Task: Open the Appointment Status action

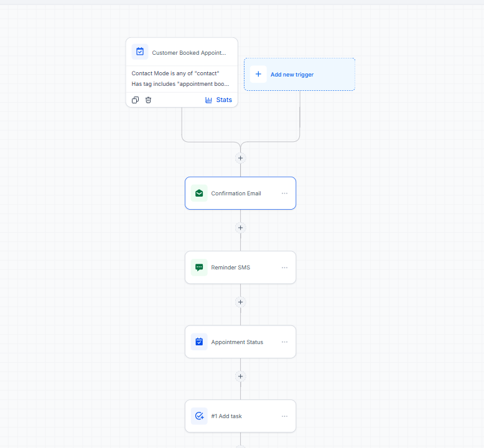Action: coord(241,342)
